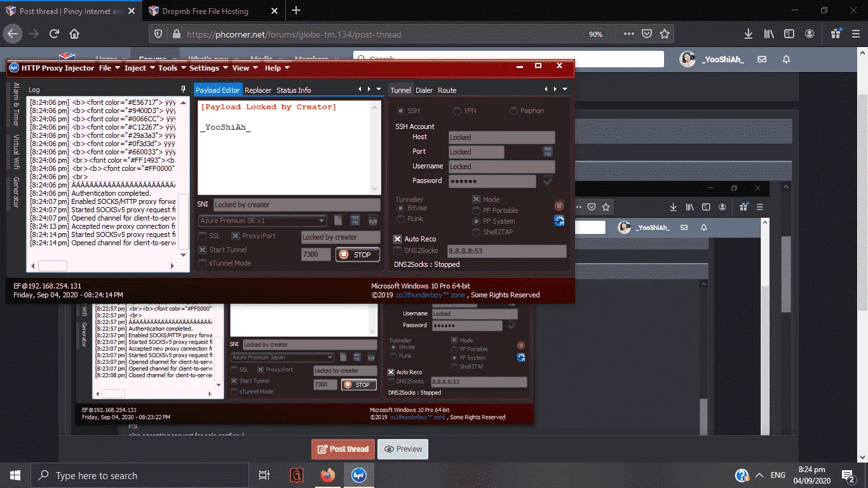Open the Firefox hamburger menu
Screen dimensions: 868x488
[855, 34]
